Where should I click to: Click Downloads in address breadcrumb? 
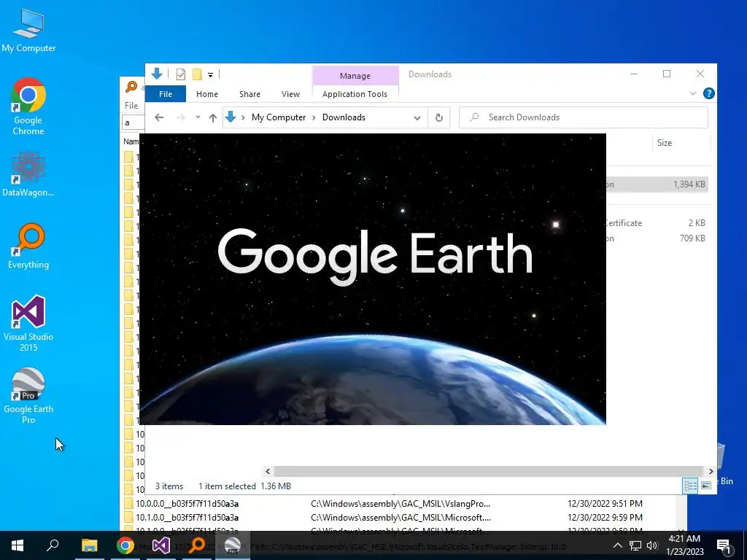pyautogui.click(x=344, y=117)
